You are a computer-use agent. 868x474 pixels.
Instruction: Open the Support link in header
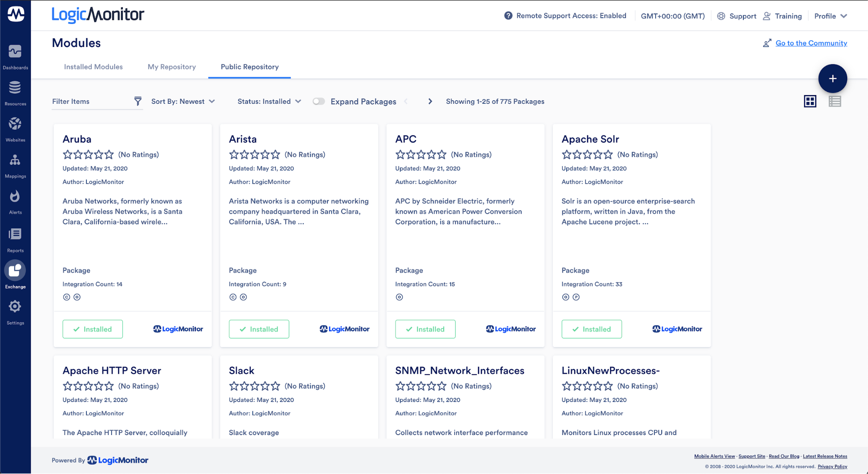pos(743,16)
